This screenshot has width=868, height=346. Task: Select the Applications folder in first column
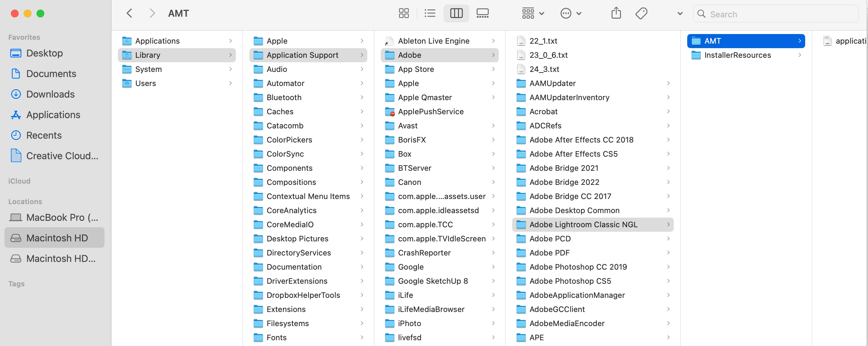[x=177, y=41]
